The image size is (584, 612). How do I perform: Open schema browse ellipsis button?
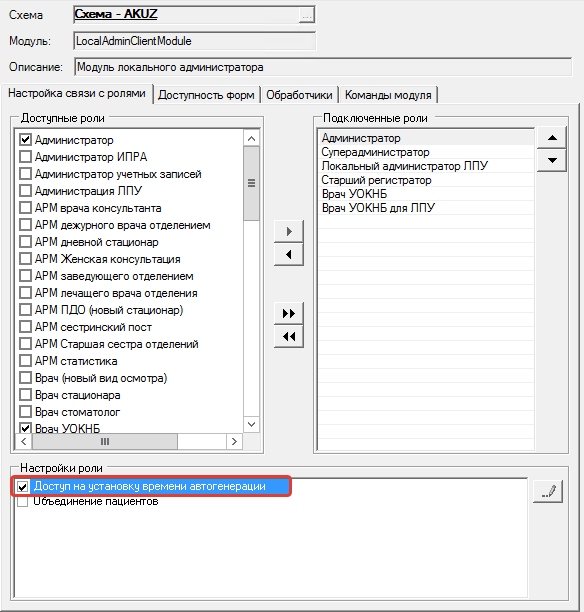click(x=307, y=16)
